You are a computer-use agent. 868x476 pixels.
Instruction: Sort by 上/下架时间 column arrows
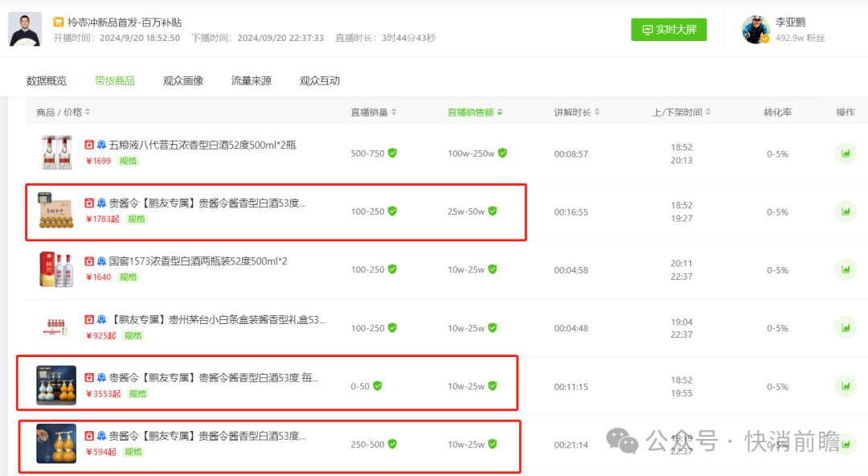(x=708, y=112)
